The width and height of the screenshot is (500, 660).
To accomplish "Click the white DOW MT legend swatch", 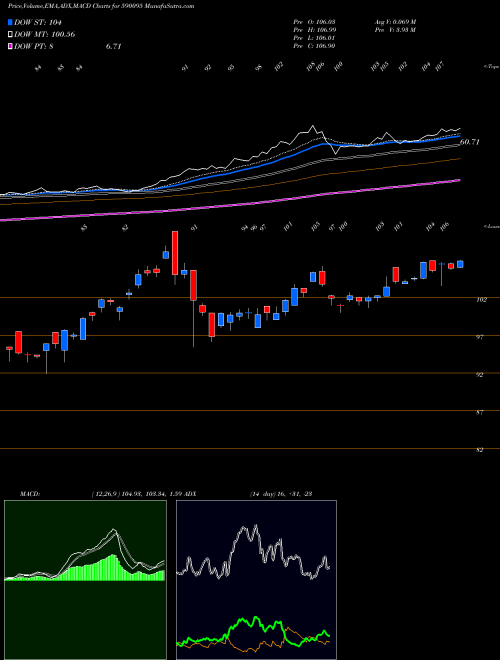I will tap(11, 35).
